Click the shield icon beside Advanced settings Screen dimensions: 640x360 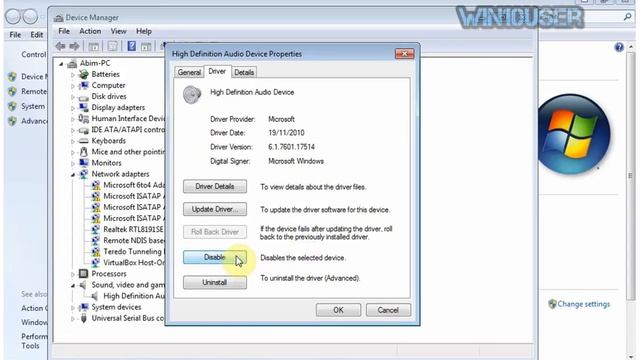coord(13,121)
